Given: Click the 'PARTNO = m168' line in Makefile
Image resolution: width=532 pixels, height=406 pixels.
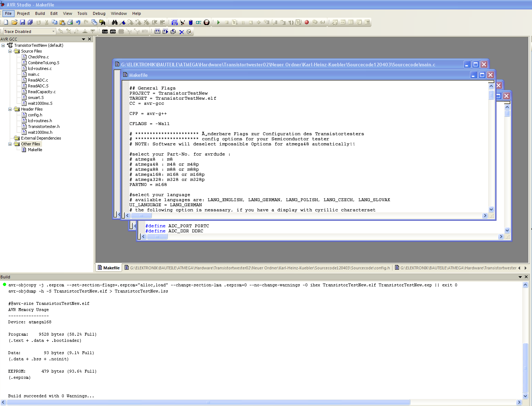Looking at the screenshot, I should tap(148, 185).
